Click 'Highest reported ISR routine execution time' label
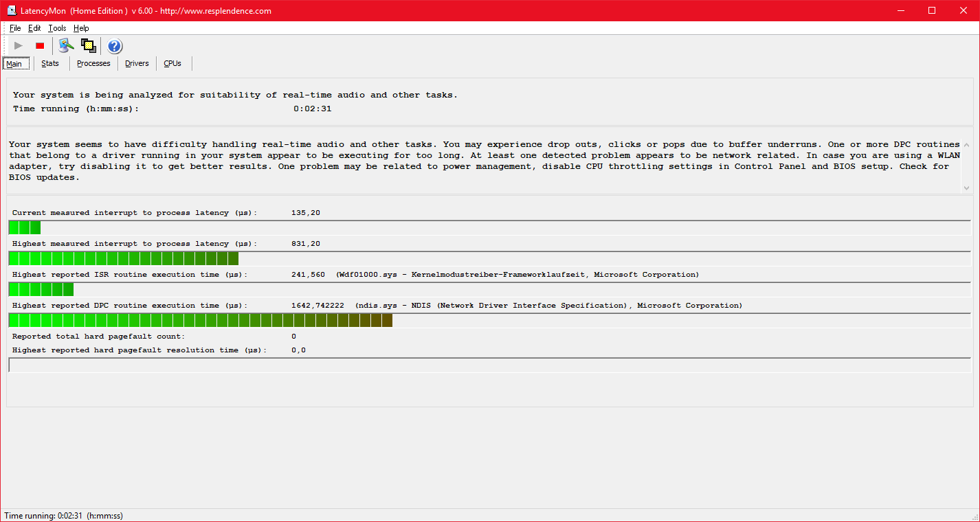Image resolution: width=980 pixels, height=522 pixels. [x=130, y=275]
